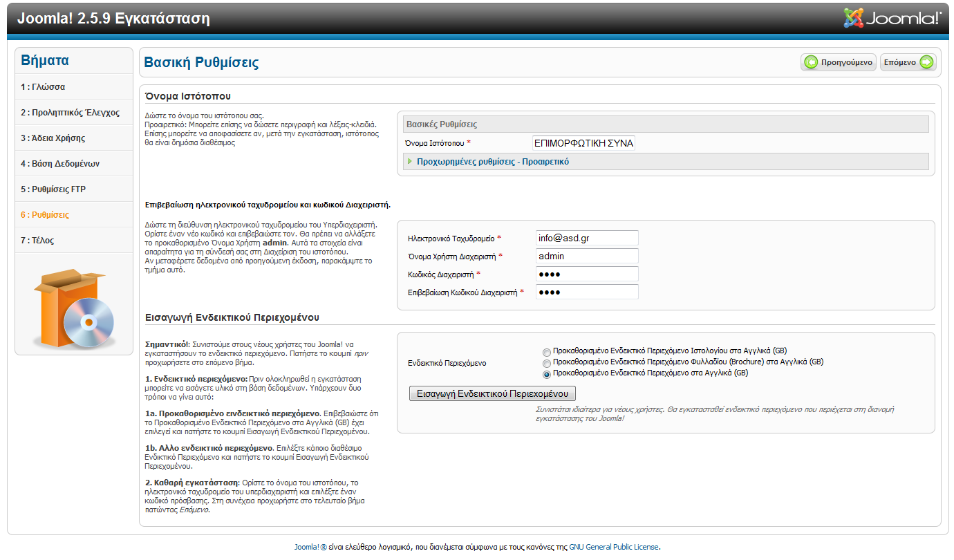
Task: Click the green forward arrow icon on Επόμενο
Action: coord(927,62)
